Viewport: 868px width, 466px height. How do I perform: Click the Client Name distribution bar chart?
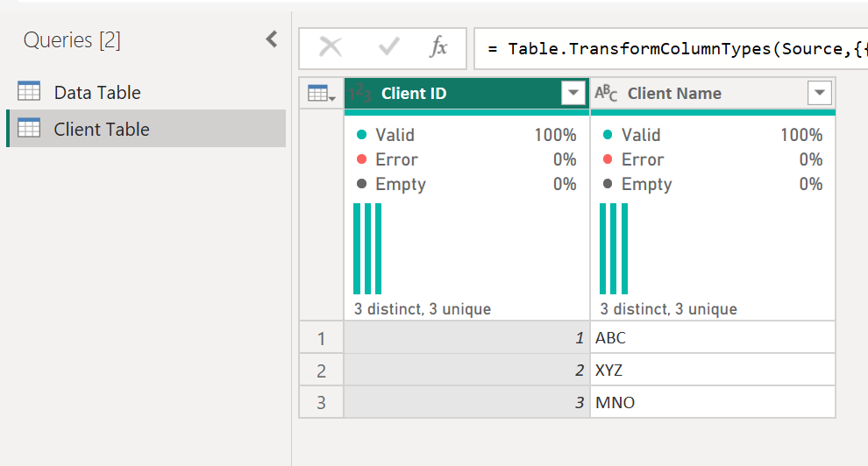click(x=614, y=249)
